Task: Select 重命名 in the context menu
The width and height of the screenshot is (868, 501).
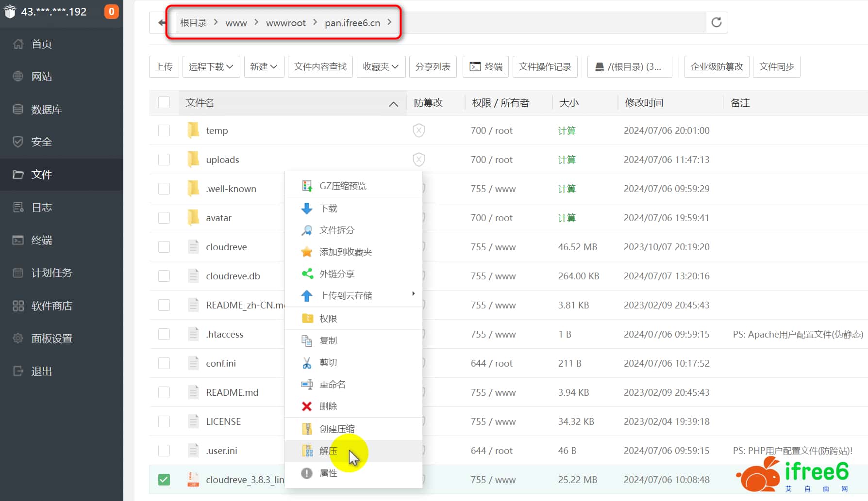Action: click(332, 385)
